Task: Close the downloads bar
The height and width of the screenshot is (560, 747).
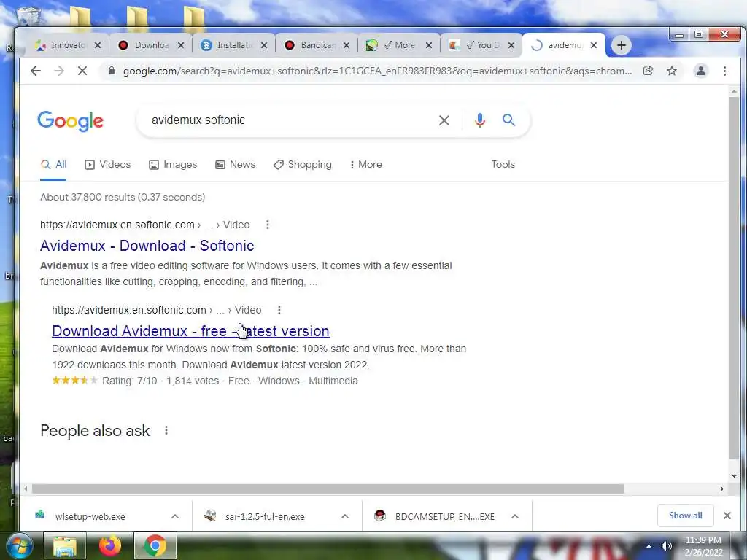Action: [x=727, y=516]
